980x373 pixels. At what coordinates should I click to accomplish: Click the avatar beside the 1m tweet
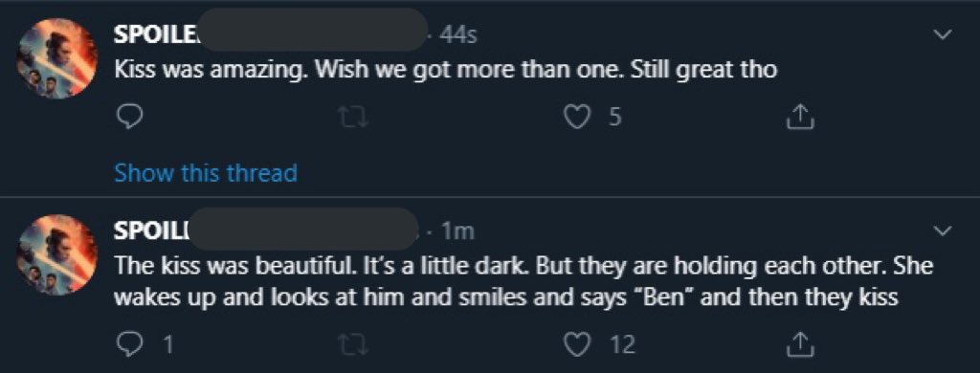point(56,254)
